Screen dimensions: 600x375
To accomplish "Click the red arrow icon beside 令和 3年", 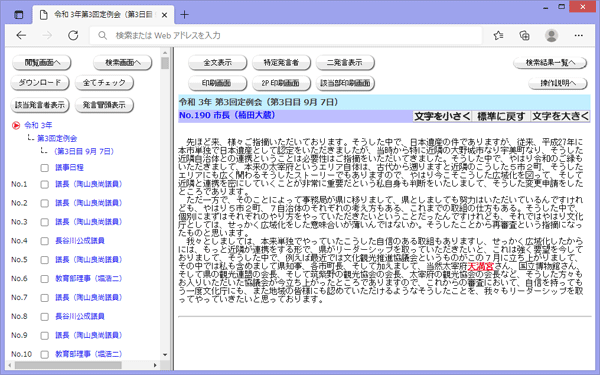I will point(16,125).
